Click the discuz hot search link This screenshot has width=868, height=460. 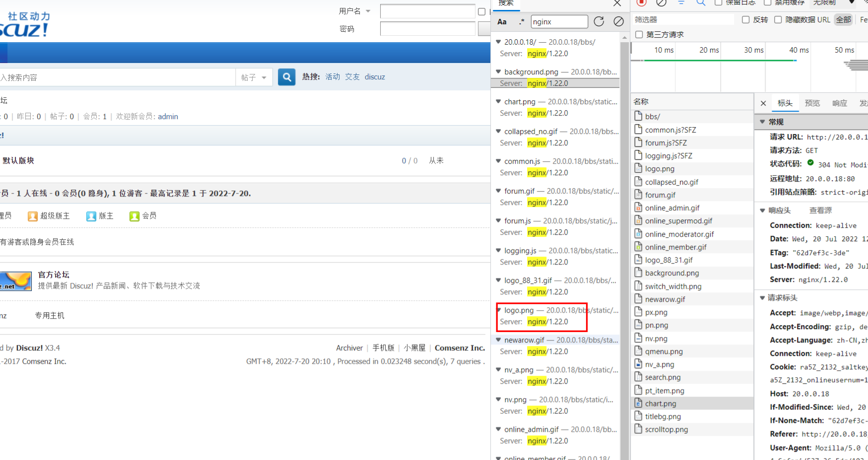click(375, 77)
